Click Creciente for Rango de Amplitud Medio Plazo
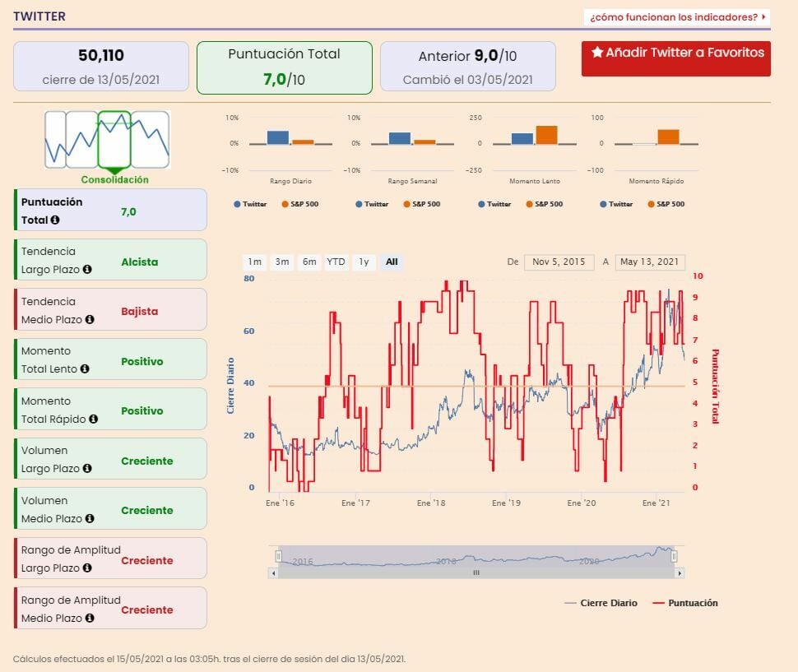 pos(147,609)
